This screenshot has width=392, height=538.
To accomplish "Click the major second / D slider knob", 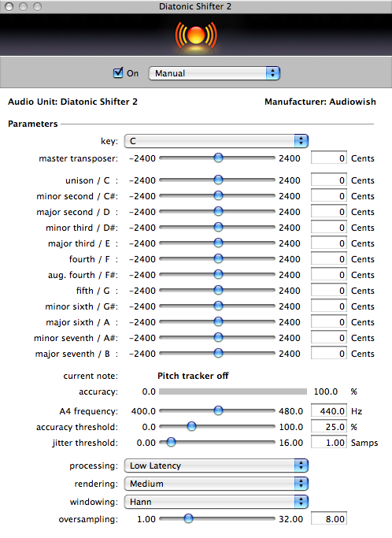I will pyautogui.click(x=218, y=211).
